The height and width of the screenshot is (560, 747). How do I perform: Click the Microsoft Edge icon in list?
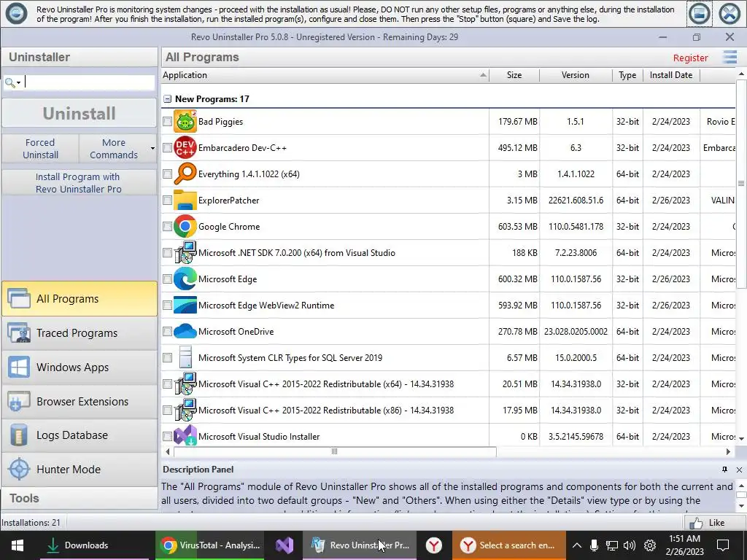pos(185,279)
